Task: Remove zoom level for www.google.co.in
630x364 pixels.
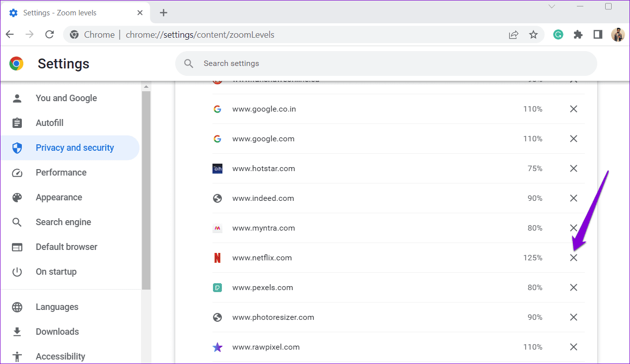Action: pos(573,109)
